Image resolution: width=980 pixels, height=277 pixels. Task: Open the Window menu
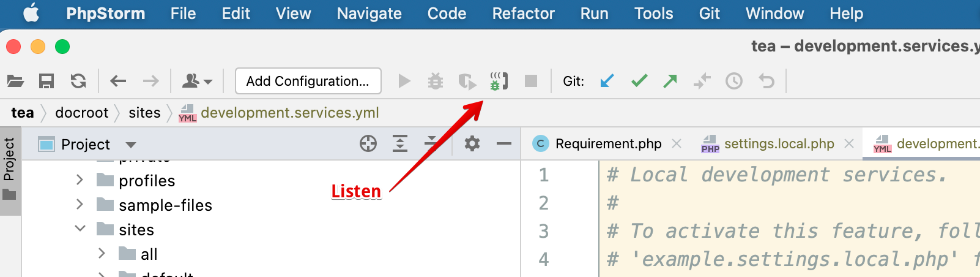pos(775,13)
